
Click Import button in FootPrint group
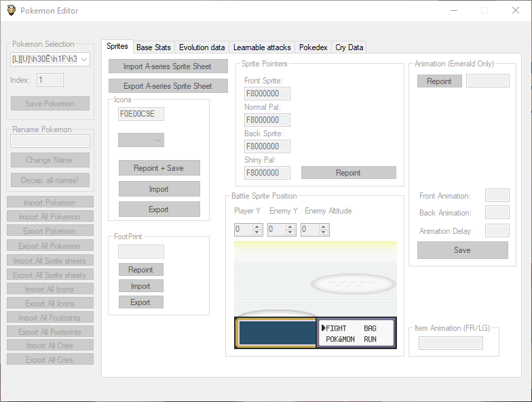[140, 286]
